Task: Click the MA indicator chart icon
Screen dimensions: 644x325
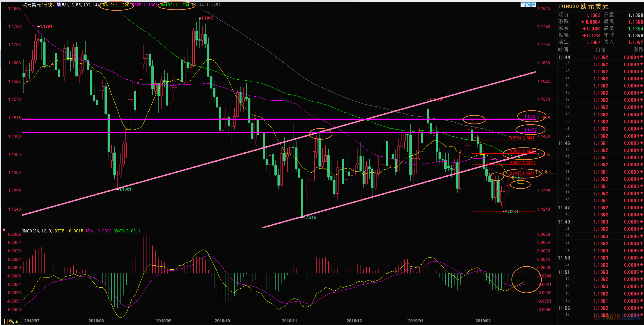Action: (59, 5)
